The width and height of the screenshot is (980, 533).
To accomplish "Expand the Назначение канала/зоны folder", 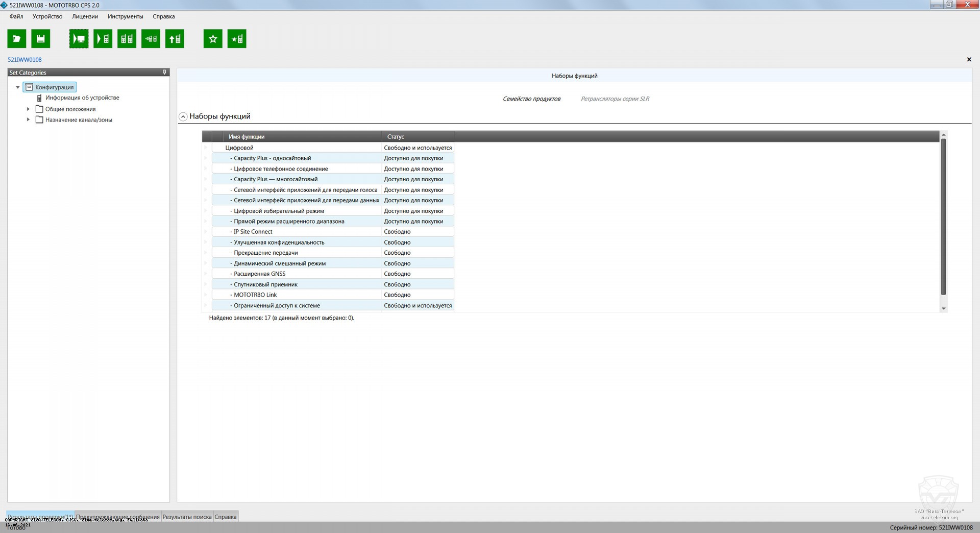I will pos(28,119).
